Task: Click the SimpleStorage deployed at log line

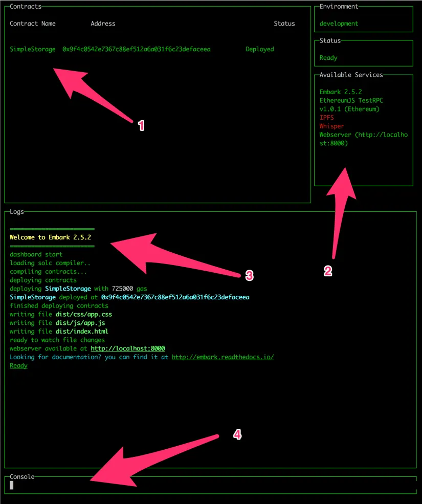Action: tap(129, 297)
